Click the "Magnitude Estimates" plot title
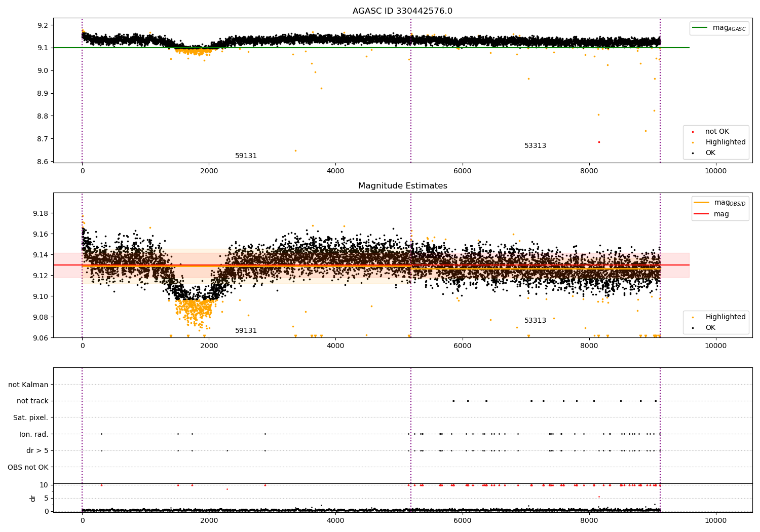The width and height of the screenshot is (760, 532). pos(403,186)
